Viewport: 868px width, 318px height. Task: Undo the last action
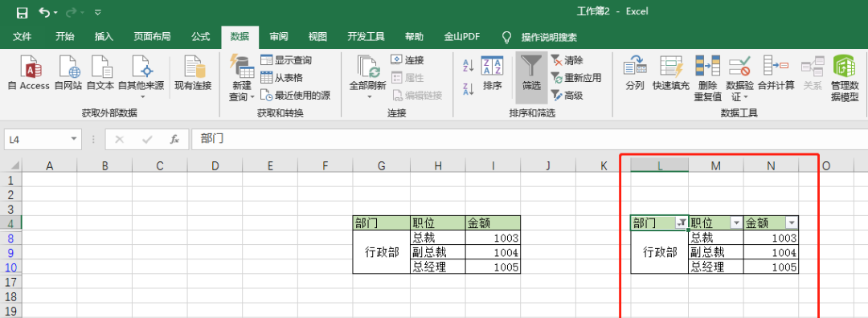[x=44, y=11]
